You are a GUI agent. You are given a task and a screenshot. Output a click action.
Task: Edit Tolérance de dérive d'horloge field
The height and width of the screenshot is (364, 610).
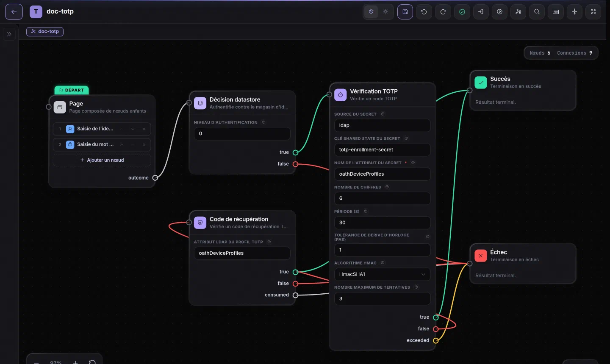382,250
